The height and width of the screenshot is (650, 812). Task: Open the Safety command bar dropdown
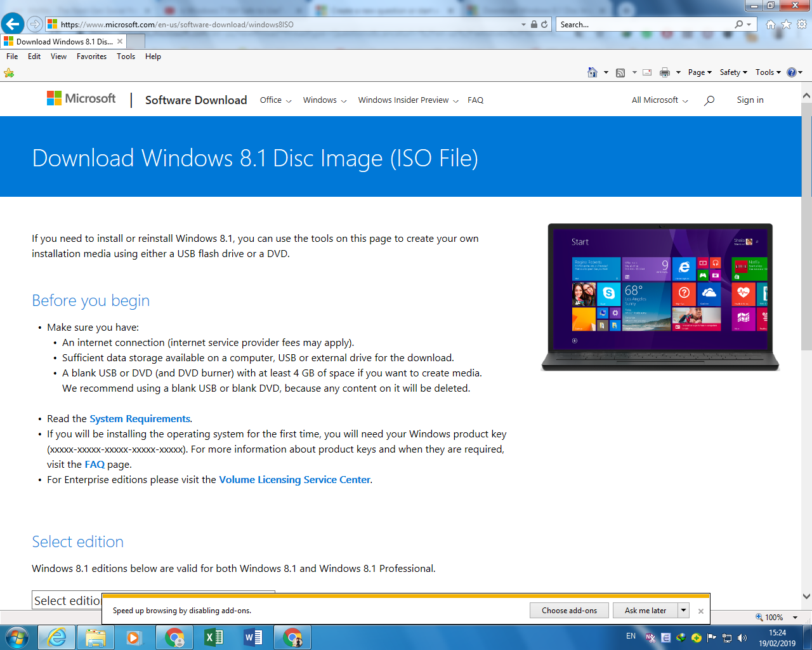[733, 72]
